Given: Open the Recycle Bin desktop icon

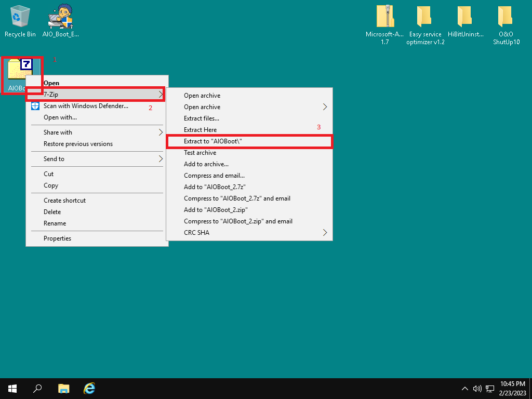Looking at the screenshot, I should click(20, 17).
